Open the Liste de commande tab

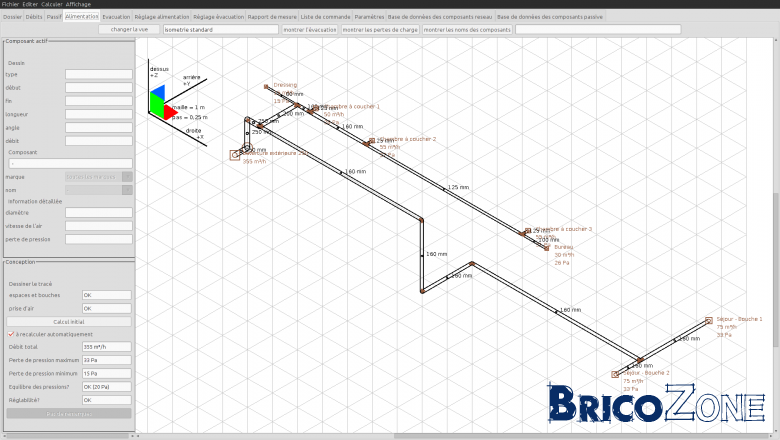pos(325,16)
